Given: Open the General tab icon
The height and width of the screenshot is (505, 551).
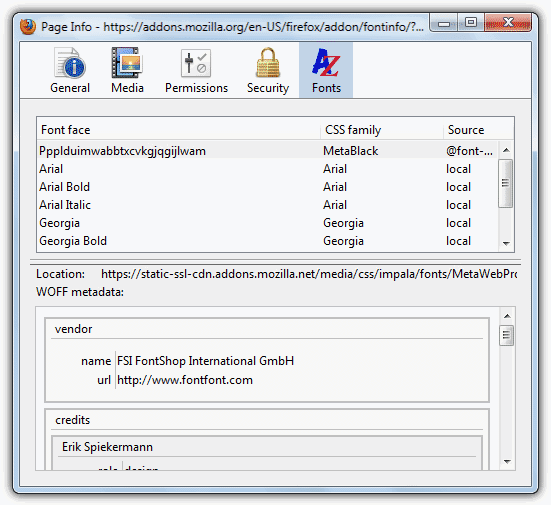Looking at the screenshot, I should pos(70,63).
